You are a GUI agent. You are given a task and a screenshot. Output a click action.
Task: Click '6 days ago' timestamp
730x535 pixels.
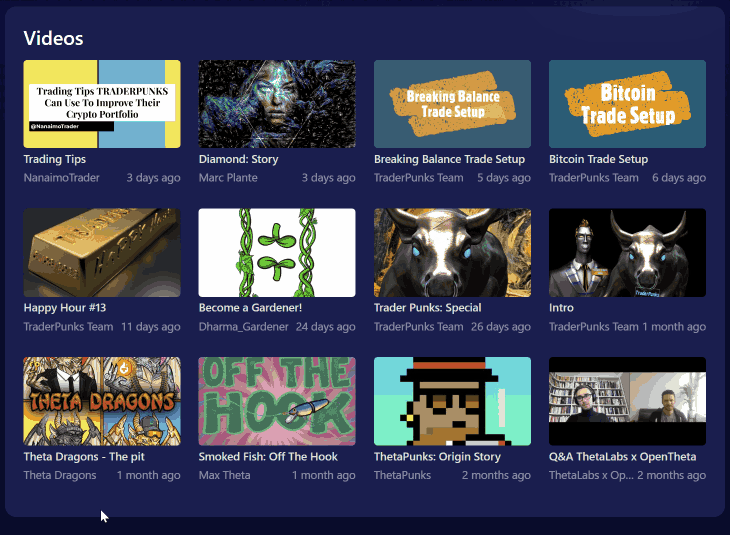(x=679, y=178)
